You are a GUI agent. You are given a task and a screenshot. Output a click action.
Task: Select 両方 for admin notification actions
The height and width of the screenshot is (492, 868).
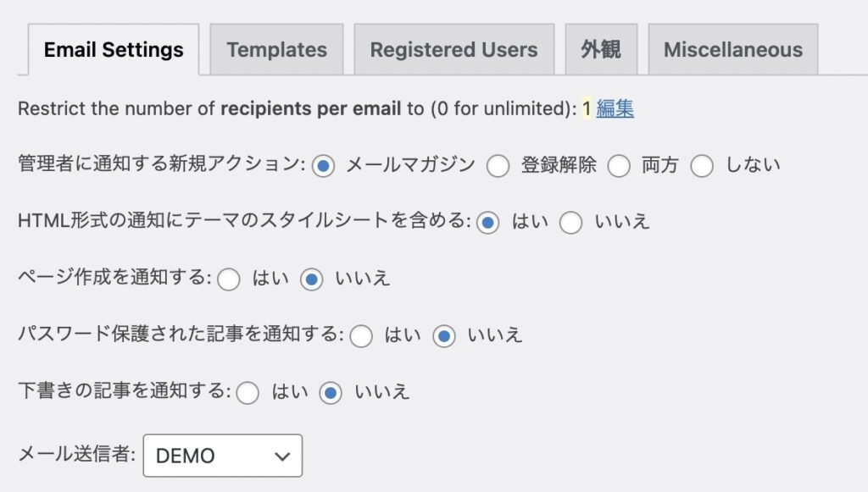pos(619,166)
